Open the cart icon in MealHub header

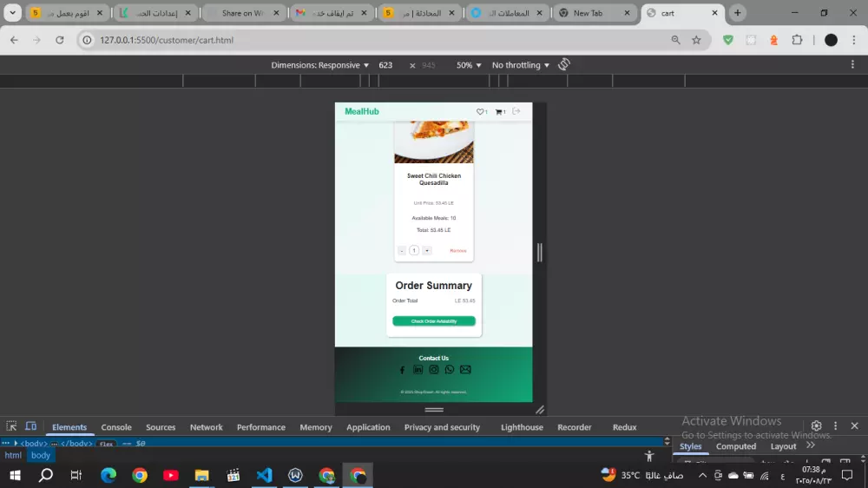[499, 112]
